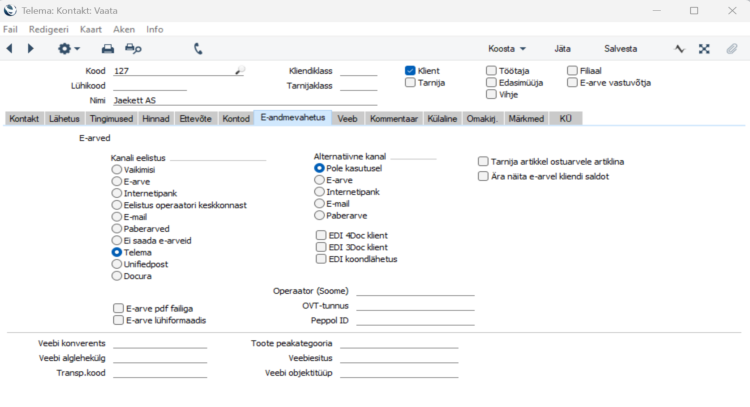The width and height of the screenshot is (750, 407).
Task: Click the expand arrows icon
Action: pos(704,49)
